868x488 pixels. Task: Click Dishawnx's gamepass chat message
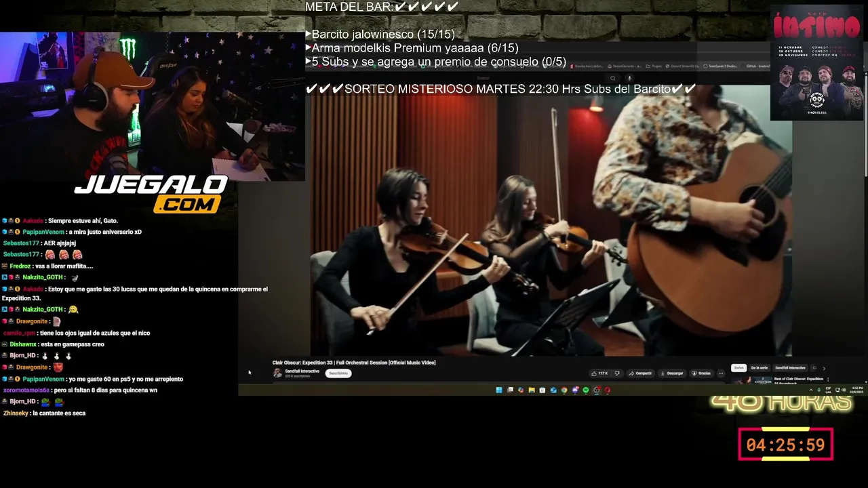point(53,344)
